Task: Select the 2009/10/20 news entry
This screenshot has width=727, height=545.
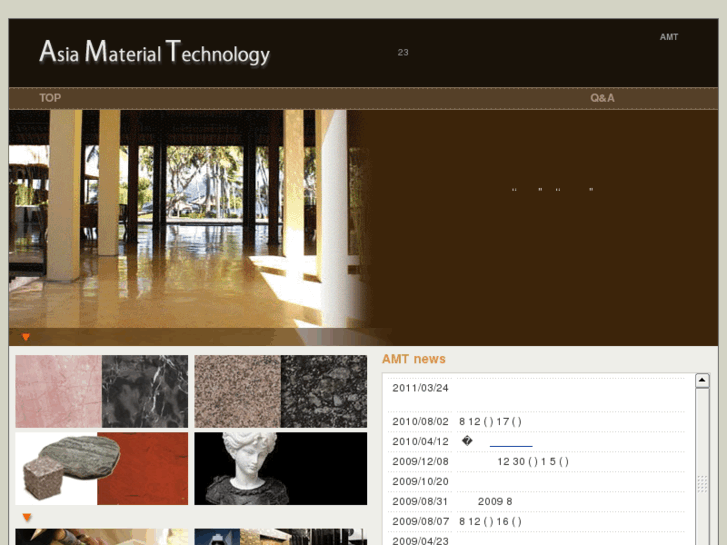Action: tap(536, 481)
